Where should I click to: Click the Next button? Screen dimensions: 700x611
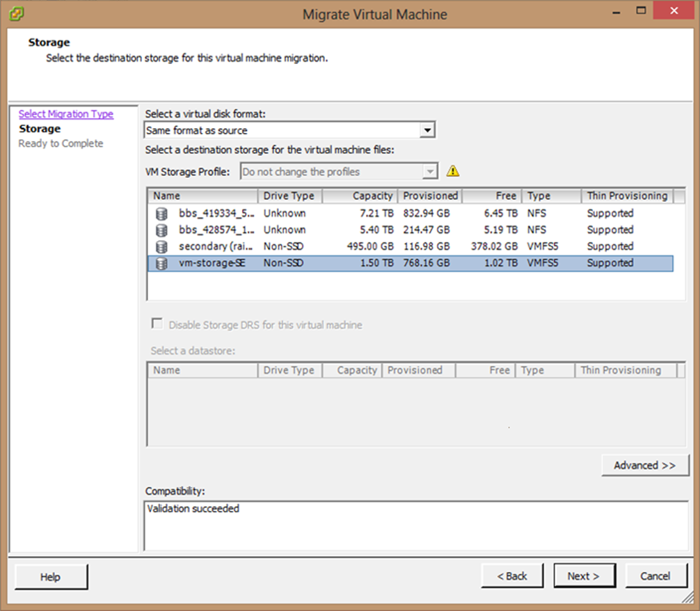[x=583, y=576]
